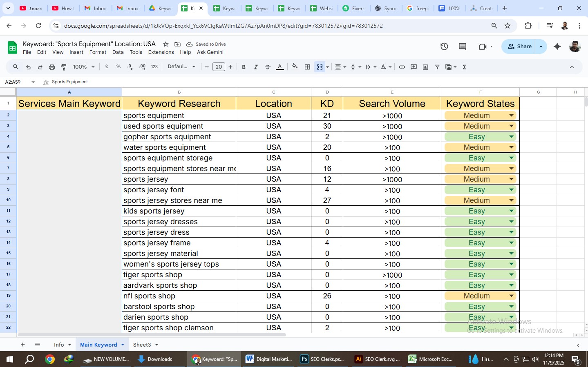The width and height of the screenshot is (588, 367).
Task: Open version history in Google Sheets
Action: [x=444, y=46]
